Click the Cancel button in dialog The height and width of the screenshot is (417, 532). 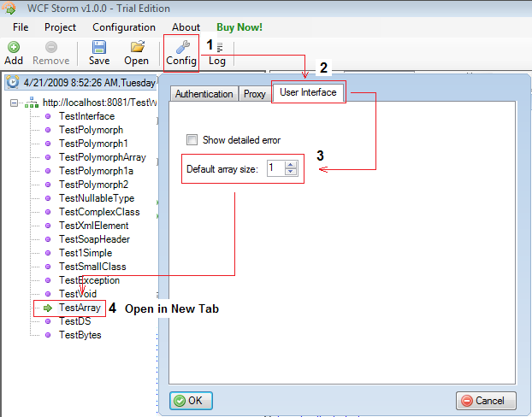pyautogui.click(x=486, y=401)
